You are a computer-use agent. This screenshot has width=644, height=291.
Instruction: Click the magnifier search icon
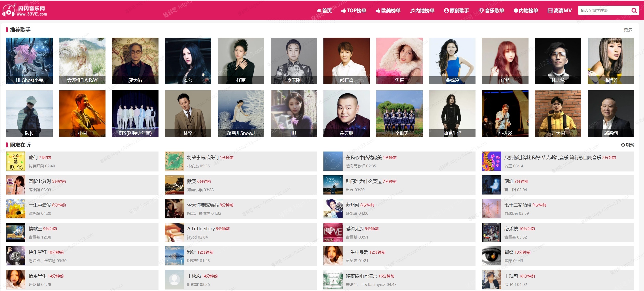[634, 10]
